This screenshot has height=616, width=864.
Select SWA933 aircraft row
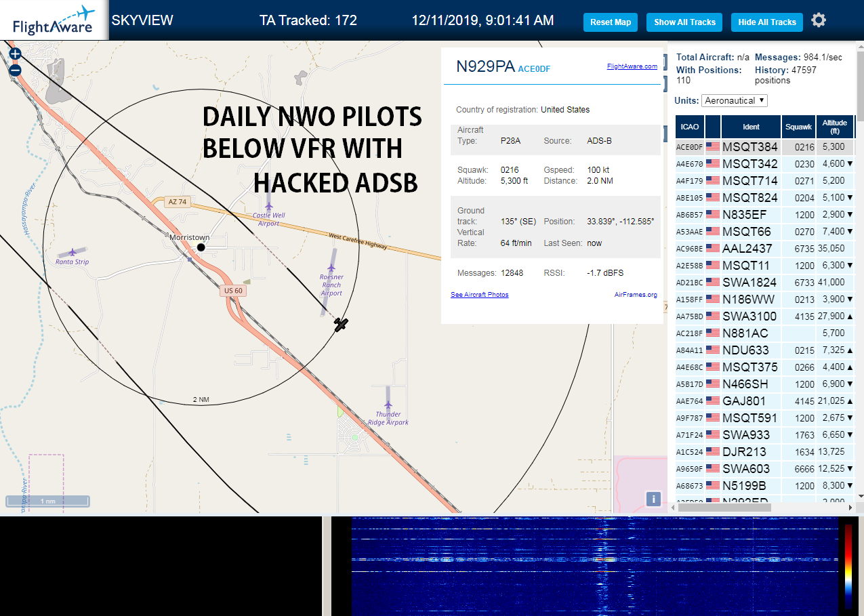point(765,434)
